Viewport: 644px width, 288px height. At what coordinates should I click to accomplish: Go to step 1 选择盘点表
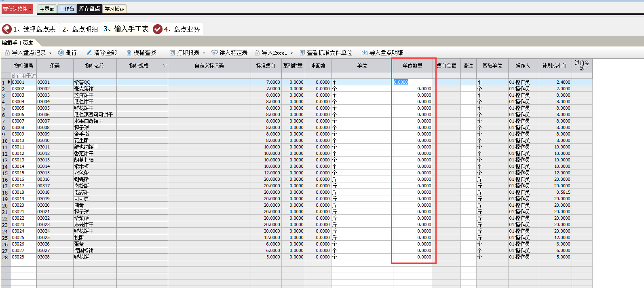(x=34, y=29)
